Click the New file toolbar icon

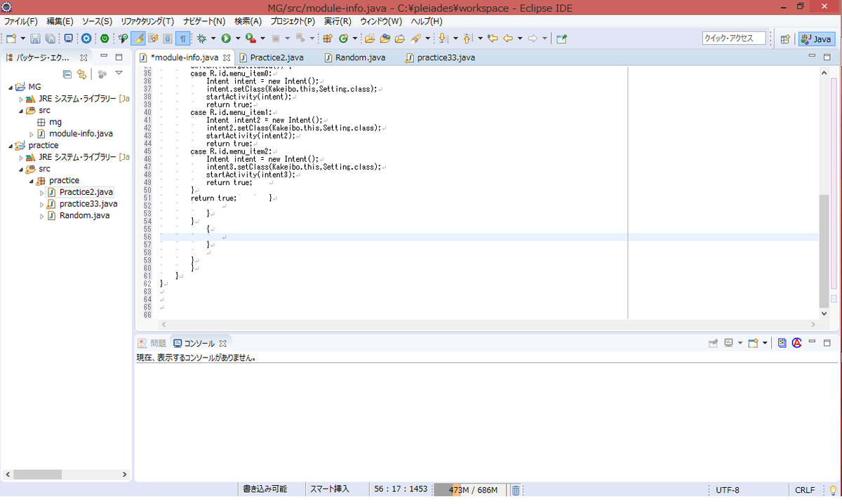[x=11, y=39]
